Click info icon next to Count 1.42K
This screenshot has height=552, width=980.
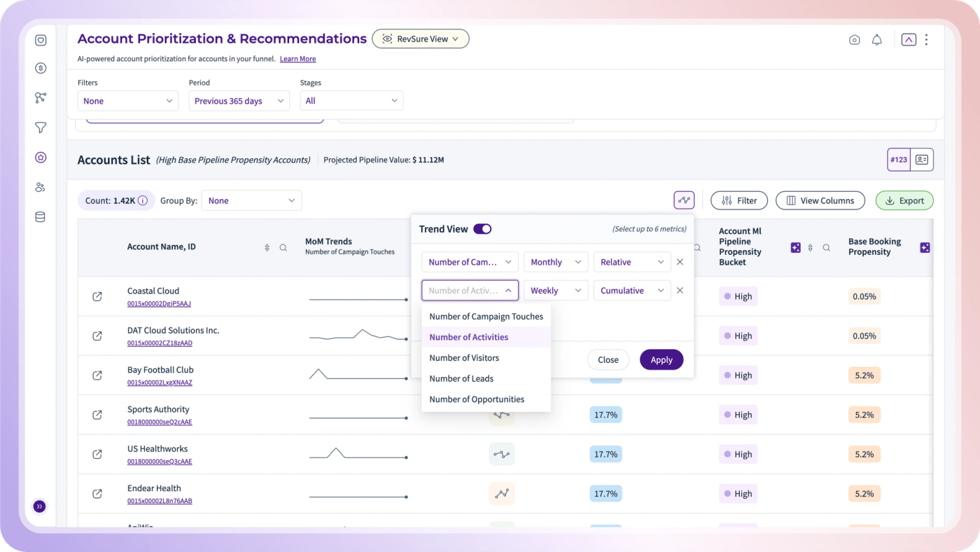[143, 200]
